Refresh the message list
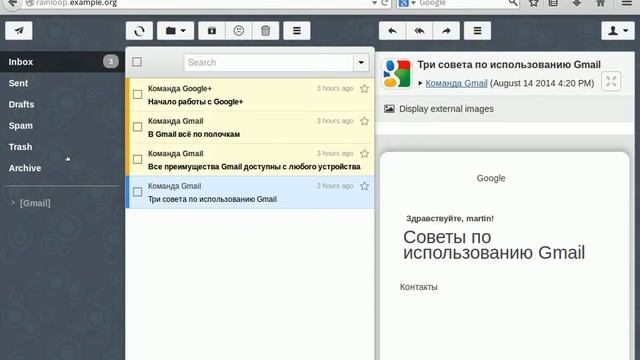The image size is (640, 360). coord(139,31)
